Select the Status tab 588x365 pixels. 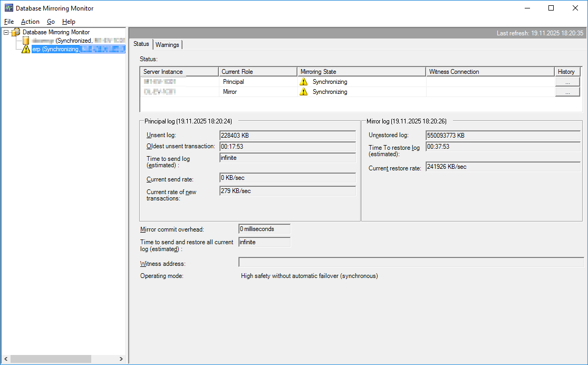[141, 44]
